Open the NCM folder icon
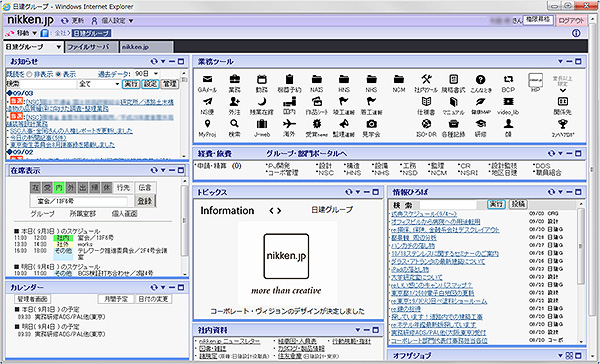The height and width of the screenshot is (364, 600). pos(399,79)
